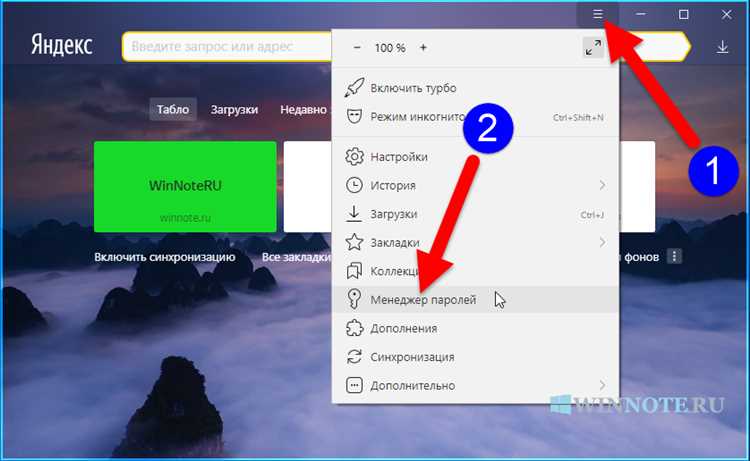Open the hamburger menu button
The image size is (750, 461).
pyautogui.click(x=597, y=14)
